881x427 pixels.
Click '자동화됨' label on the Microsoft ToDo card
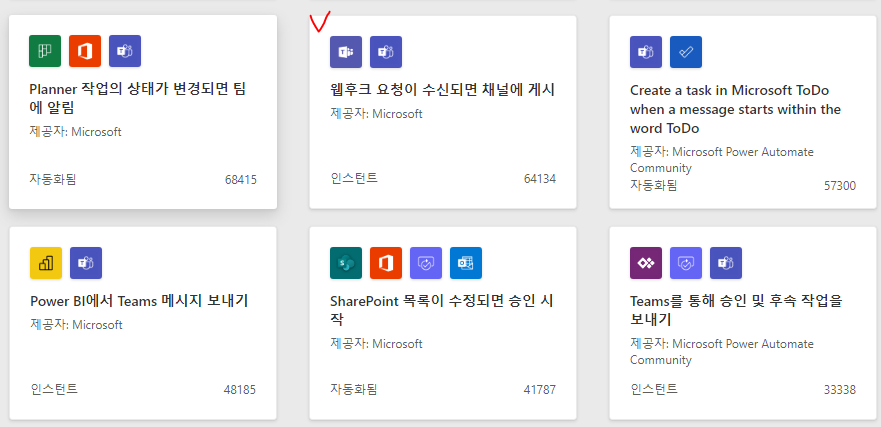653,185
